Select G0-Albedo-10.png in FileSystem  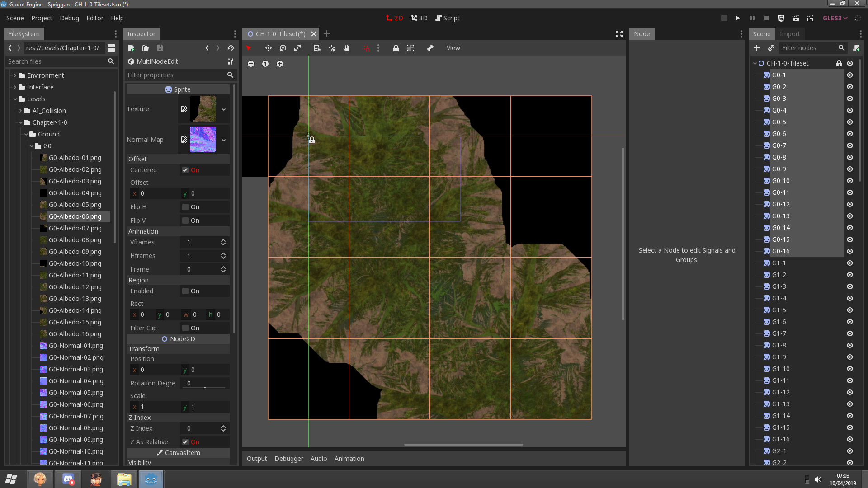tap(75, 263)
